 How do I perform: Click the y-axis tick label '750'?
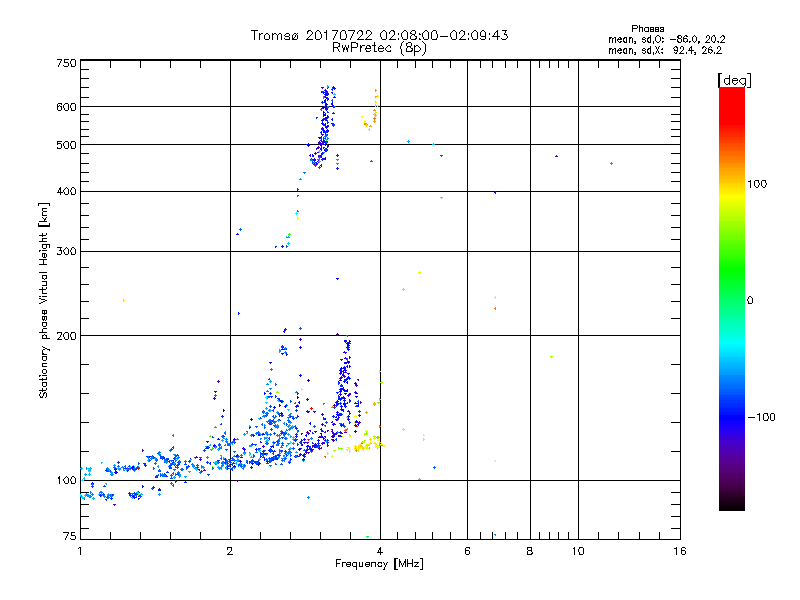66,63
